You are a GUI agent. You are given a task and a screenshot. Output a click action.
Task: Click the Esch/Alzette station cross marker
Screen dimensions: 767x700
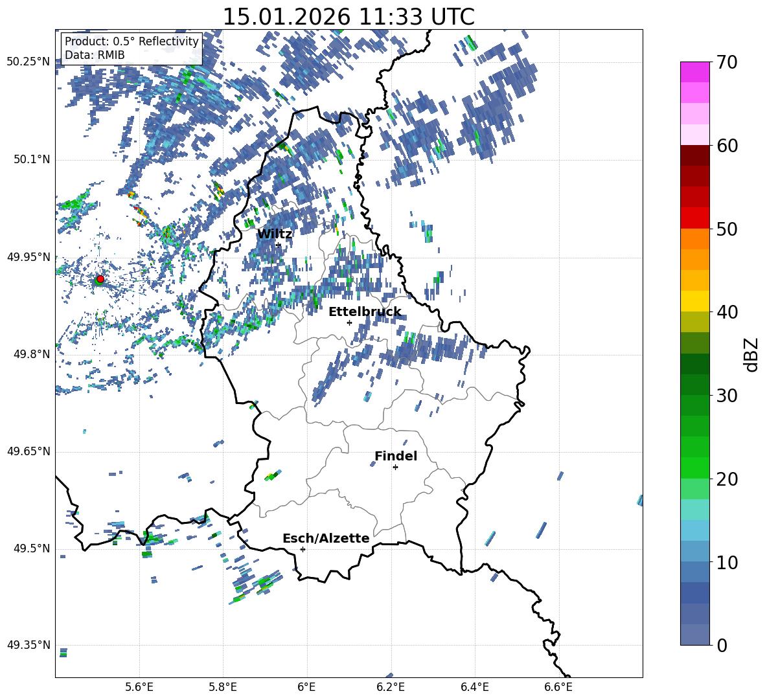(303, 549)
